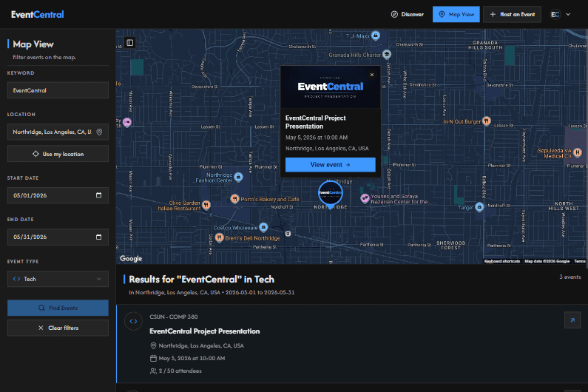588x392 pixels.
Task: Click Granada Hills Charter school marker
Action: 387,55
